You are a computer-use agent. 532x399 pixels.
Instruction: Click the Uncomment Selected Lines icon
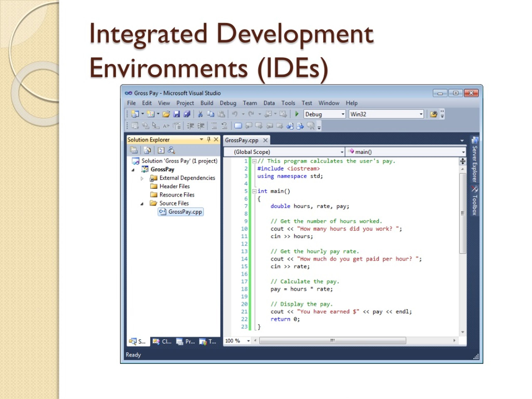pyautogui.click(x=224, y=126)
